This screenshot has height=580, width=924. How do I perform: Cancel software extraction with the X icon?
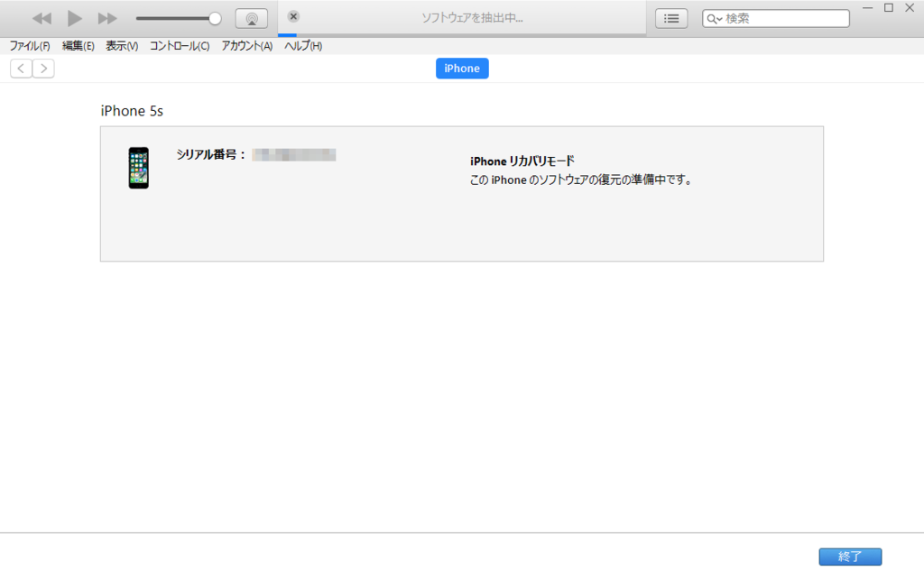coord(293,16)
